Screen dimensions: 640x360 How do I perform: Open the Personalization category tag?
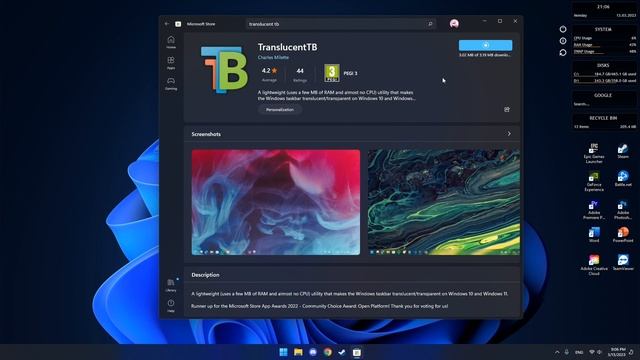[280, 109]
